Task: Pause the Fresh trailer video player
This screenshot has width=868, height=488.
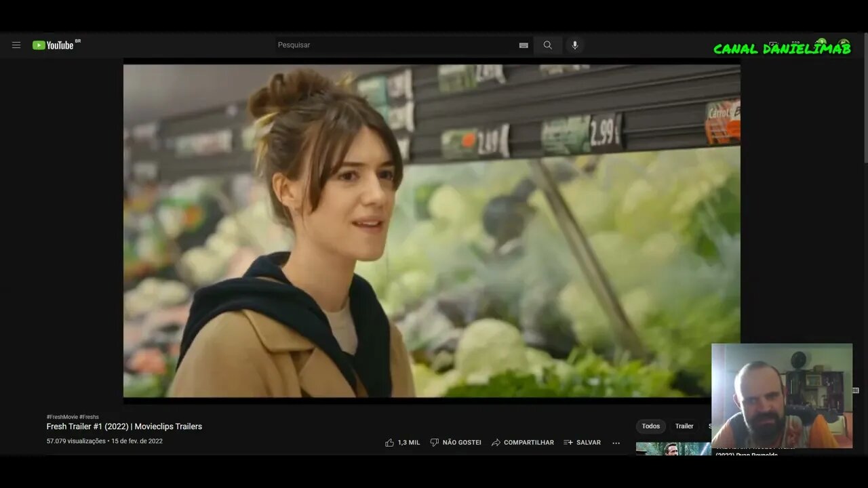Action: (431, 231)
